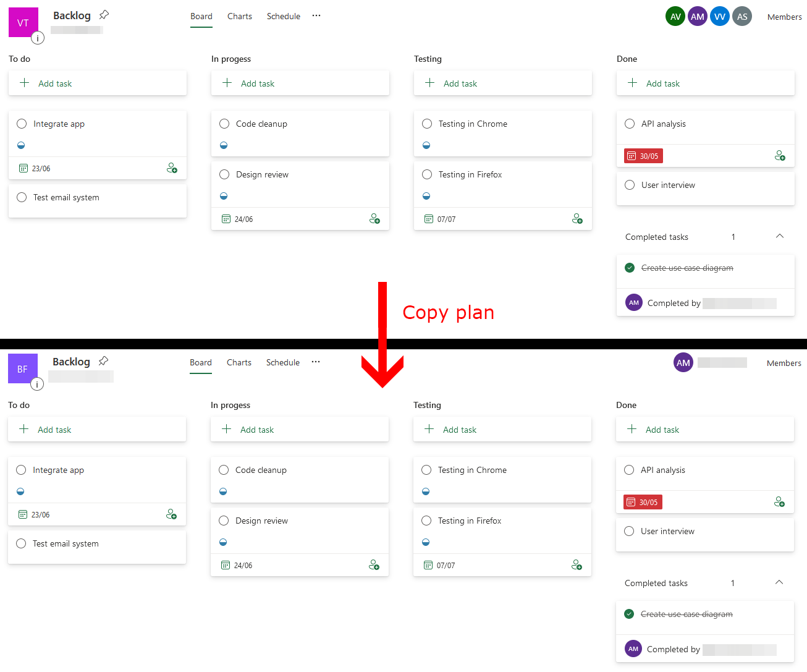
Task: Open the Members panel
Action: (784, 17)
